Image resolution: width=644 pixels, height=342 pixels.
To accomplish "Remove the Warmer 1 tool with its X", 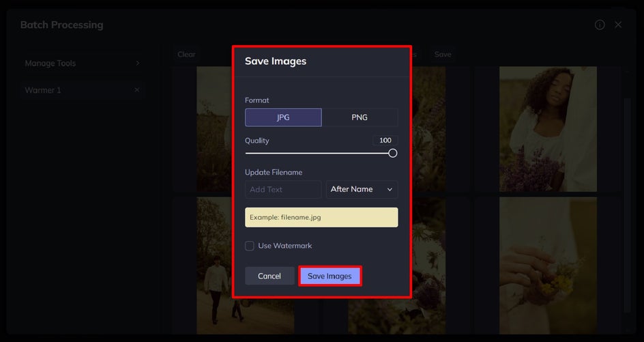I will [x=136, y=89].
